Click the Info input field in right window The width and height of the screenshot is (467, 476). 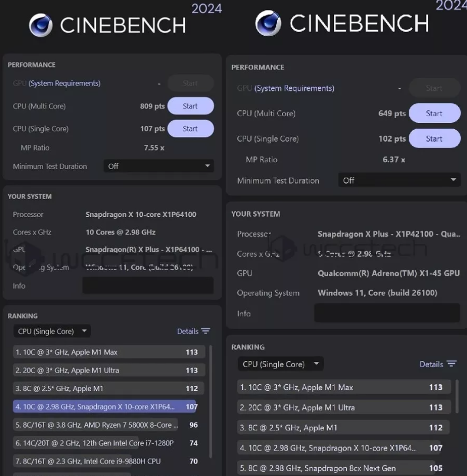click(387, 313)
